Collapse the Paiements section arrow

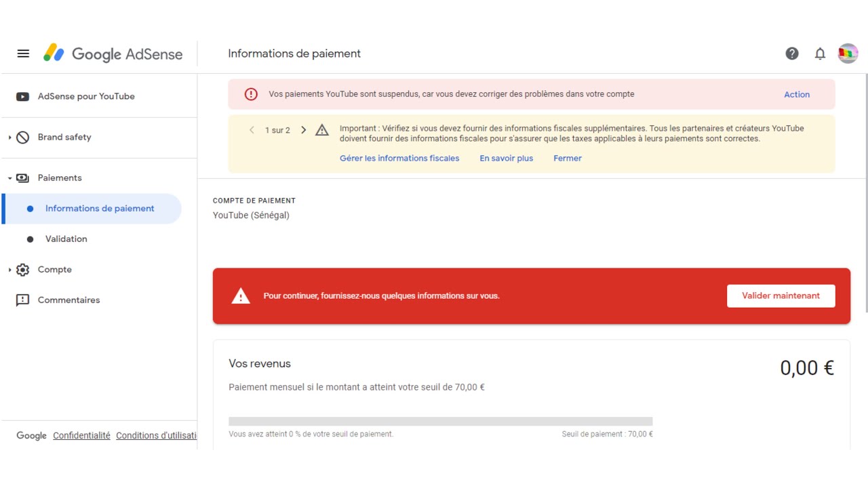9,178
